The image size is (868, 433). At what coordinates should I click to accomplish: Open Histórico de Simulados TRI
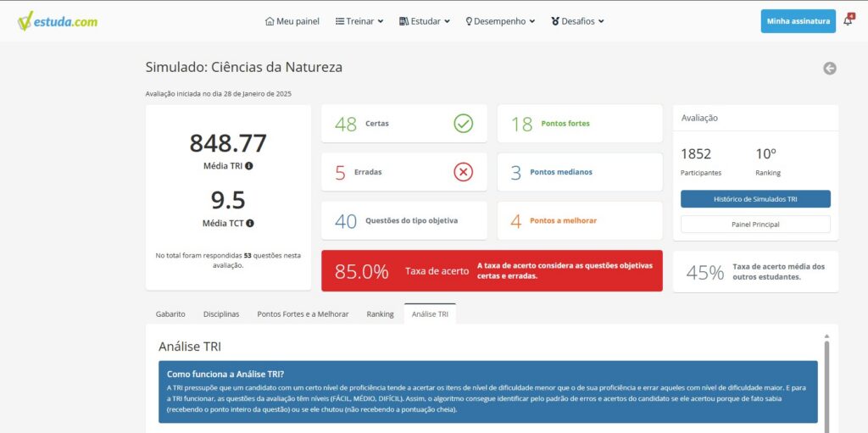(755, 199)
